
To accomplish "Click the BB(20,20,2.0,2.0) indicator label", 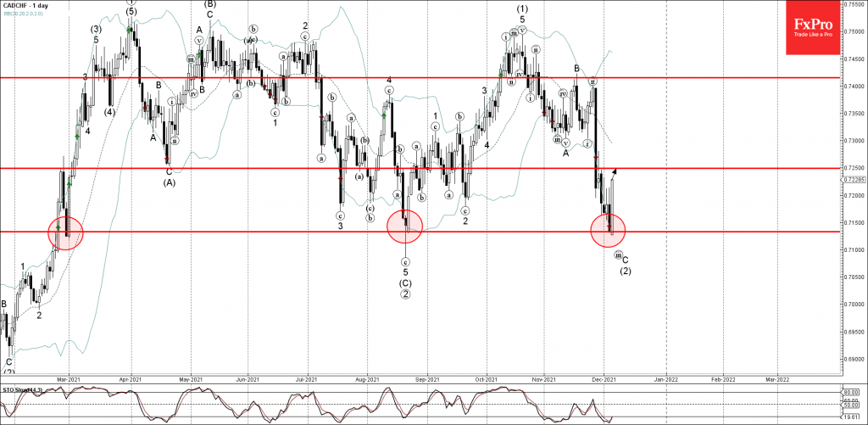I will (x=27, y=14).
